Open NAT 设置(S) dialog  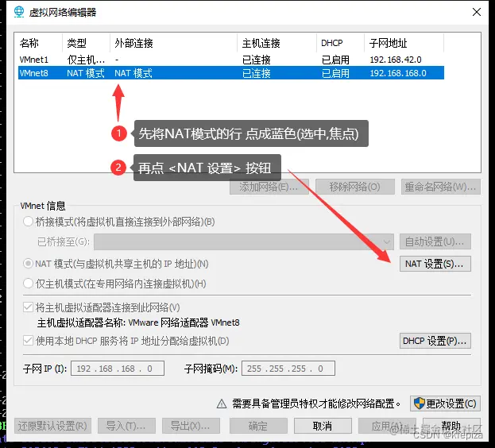click(435, 264)
